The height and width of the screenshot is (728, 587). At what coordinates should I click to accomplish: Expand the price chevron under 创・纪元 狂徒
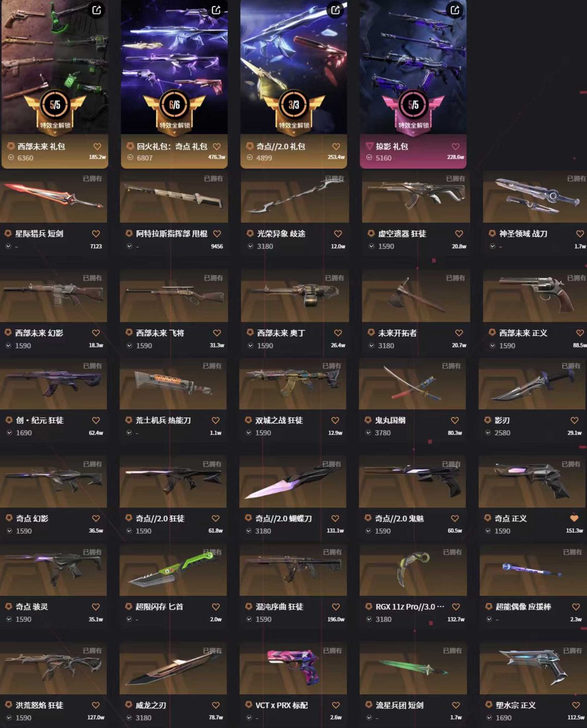(x=9, y=433)
